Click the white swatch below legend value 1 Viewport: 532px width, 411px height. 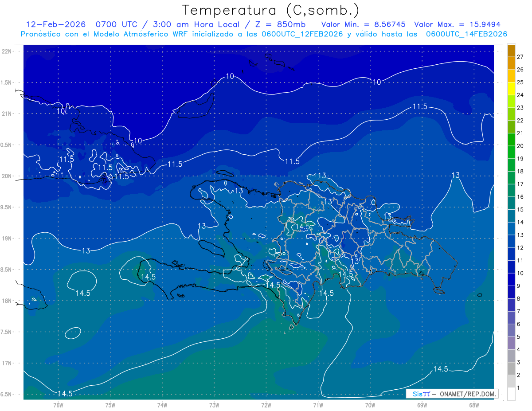511,394
